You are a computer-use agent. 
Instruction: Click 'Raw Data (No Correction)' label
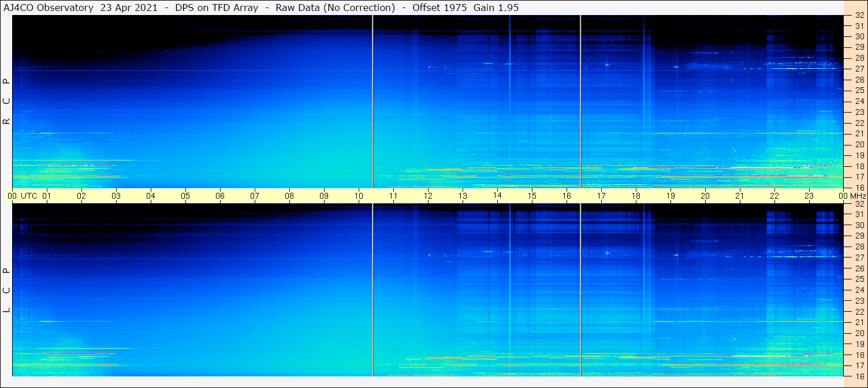click(x=336, y=8)
